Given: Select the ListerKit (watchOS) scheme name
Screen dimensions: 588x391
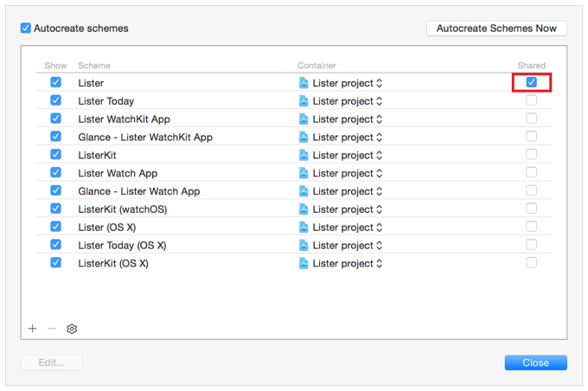Looking at the screenshot, I should [123, 209].
